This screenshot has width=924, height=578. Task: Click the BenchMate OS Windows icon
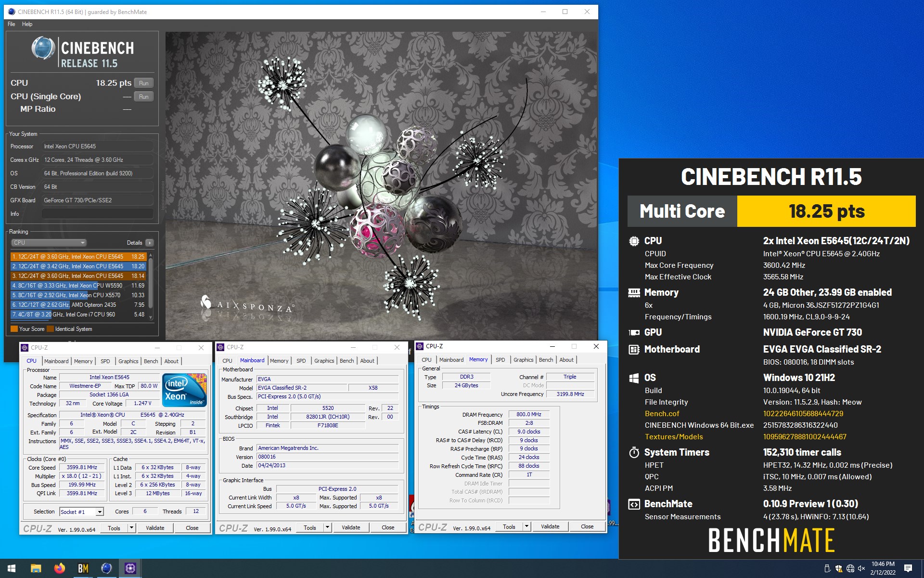point(634,378)
